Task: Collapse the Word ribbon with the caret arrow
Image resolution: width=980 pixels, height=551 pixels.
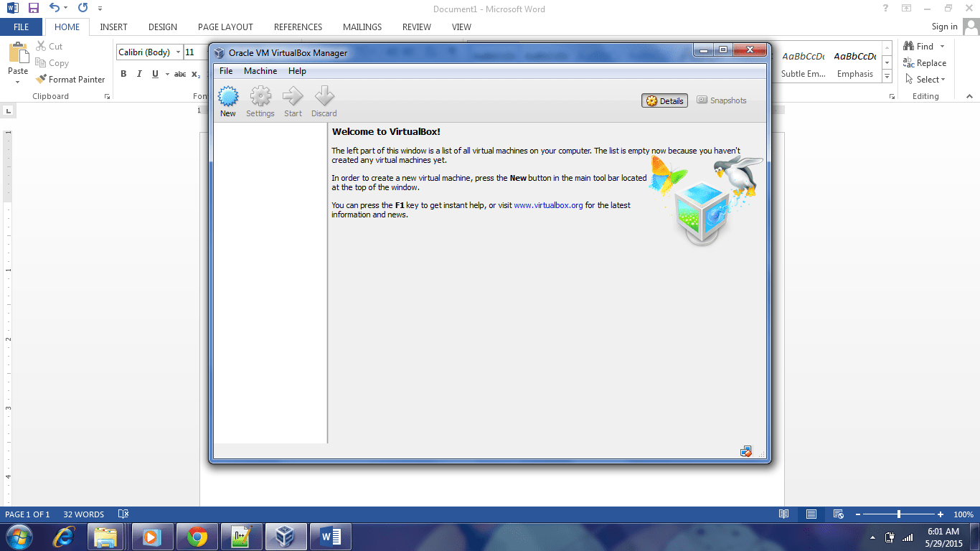Action: click(970, 96)
